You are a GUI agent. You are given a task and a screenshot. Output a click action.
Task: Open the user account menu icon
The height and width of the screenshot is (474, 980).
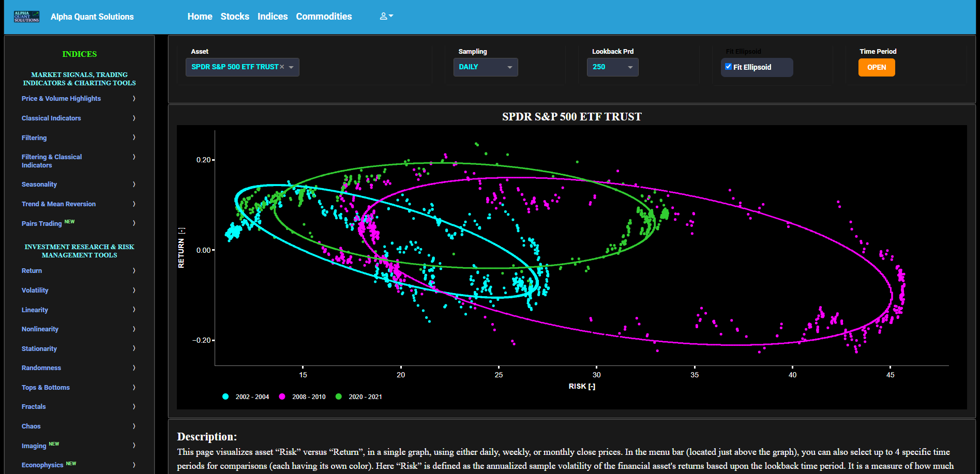click(x=386, y=16)
